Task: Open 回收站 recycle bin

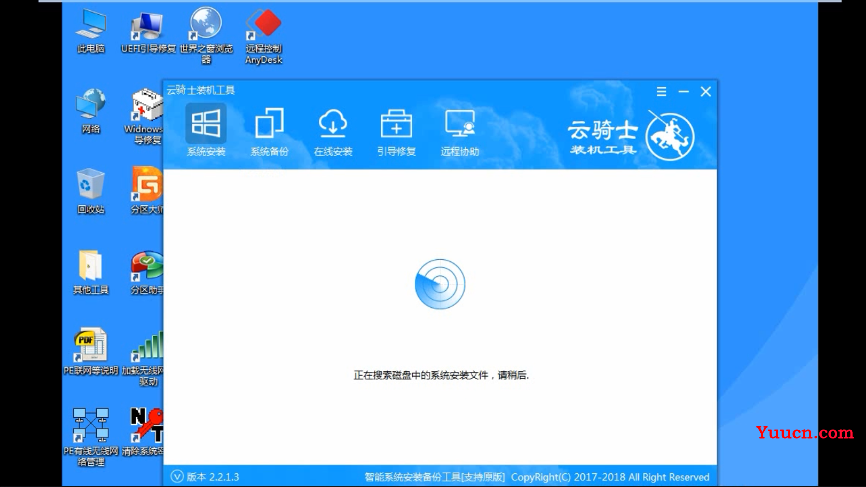Action: pos(91,191)
